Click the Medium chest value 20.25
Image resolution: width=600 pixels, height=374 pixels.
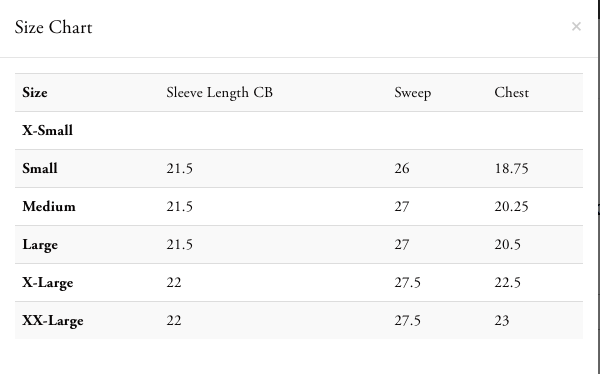(x=511, y=206)
